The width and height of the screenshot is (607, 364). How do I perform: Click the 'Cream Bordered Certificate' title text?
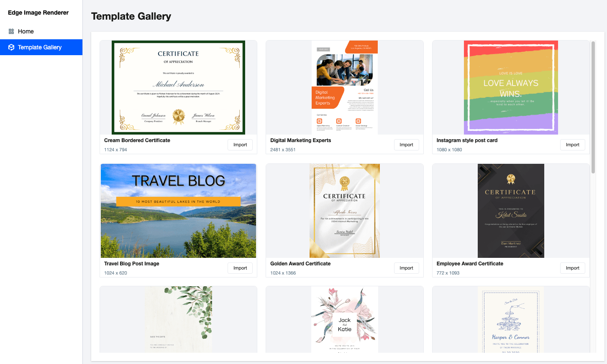tap(137, 140)
